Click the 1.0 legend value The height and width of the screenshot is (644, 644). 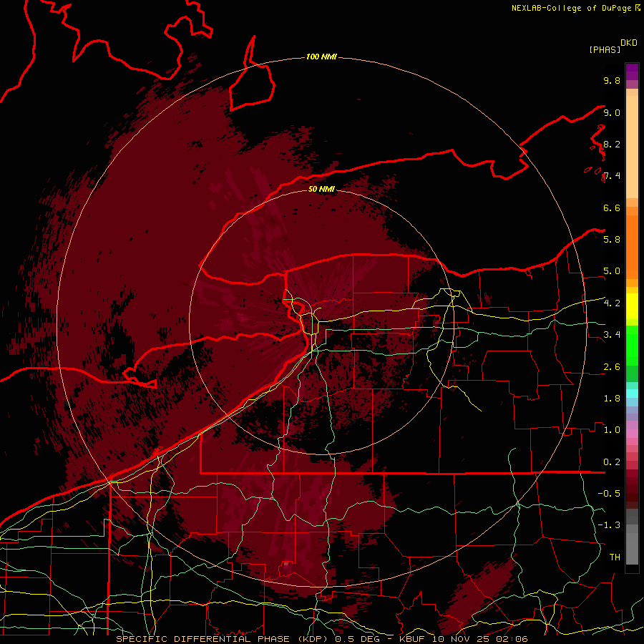(x=612, y=430)
